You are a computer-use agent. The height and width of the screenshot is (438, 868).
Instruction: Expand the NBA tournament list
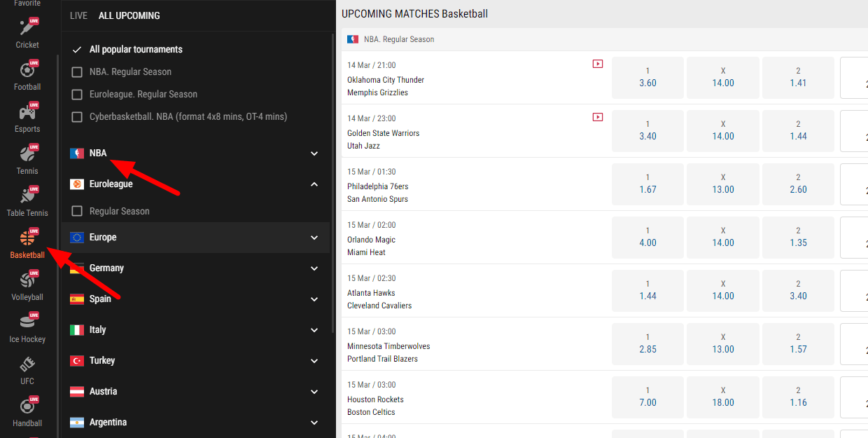tap(314, 153)
